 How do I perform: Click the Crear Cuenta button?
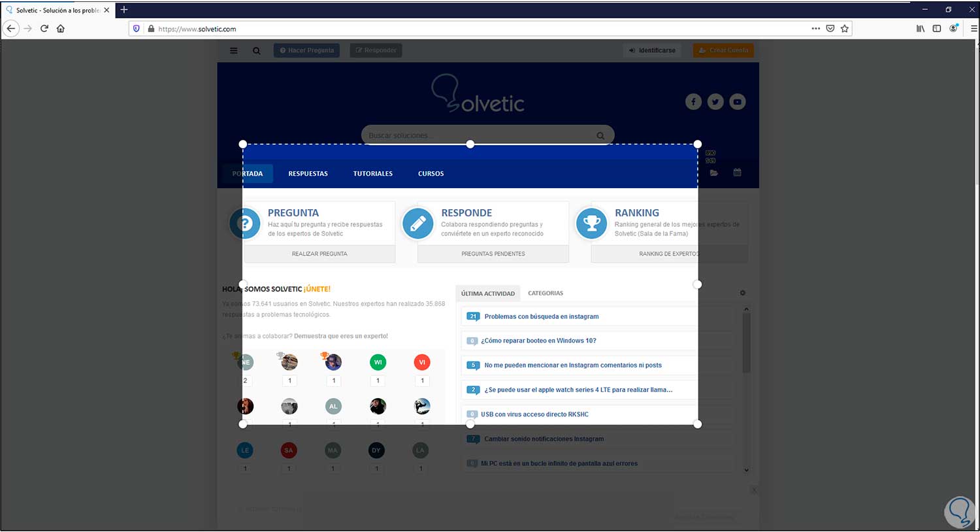(723, 50)
